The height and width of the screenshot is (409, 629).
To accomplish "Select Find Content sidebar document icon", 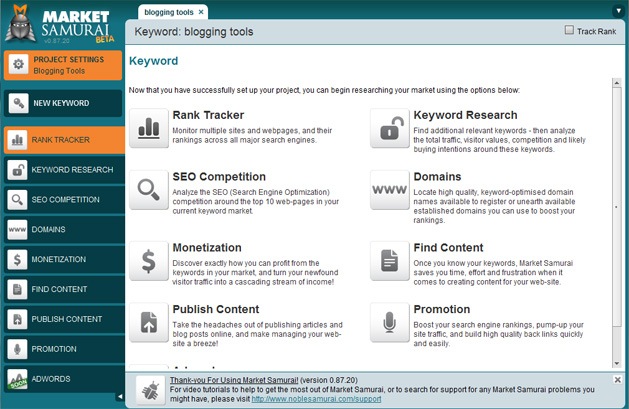I will point(17,290).
